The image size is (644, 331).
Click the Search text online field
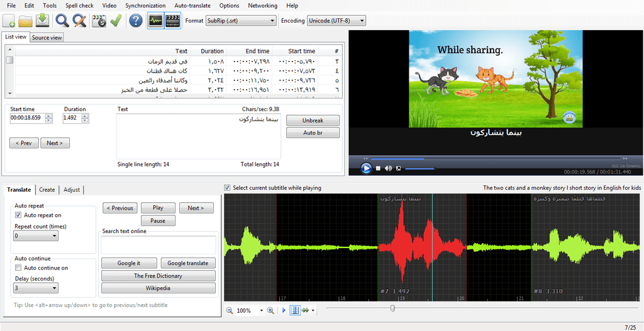pos(158,245)
